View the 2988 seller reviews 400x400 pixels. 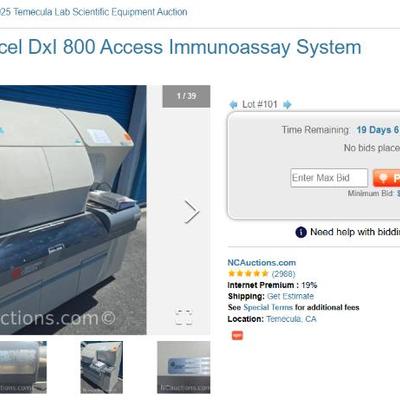284,274
